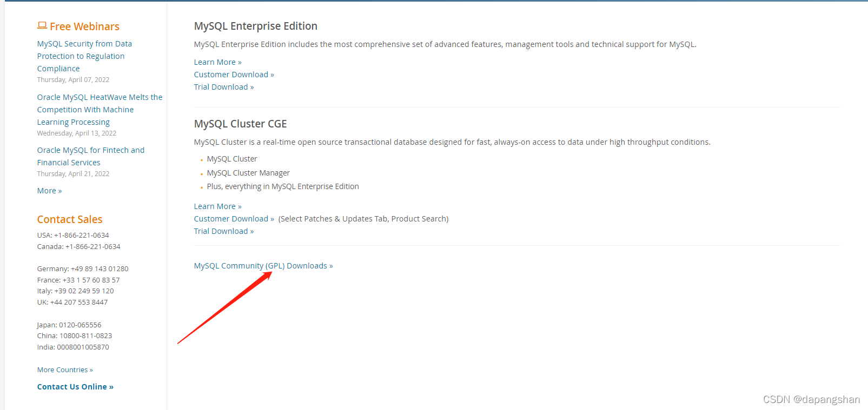Viewport: 868px width, 410px height.
Task: Click the date Thursday, April 21, 2022
Action: coord(73,174)
